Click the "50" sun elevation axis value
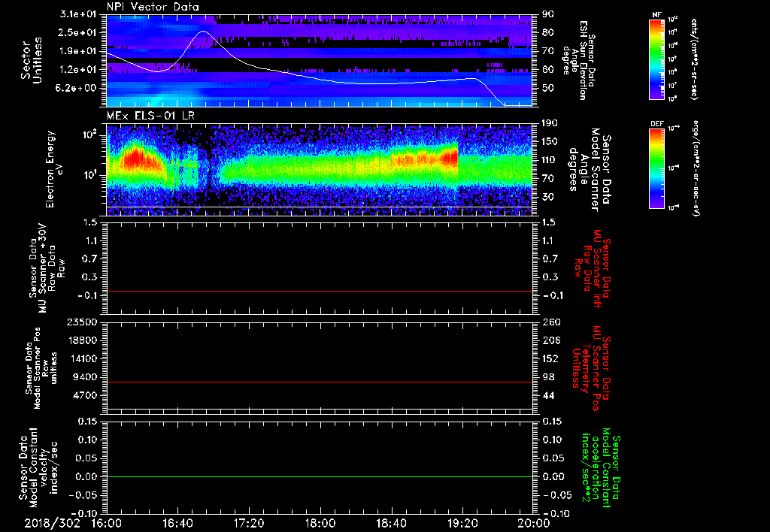Screen dimensions: 770x532 tap(547, 88)
